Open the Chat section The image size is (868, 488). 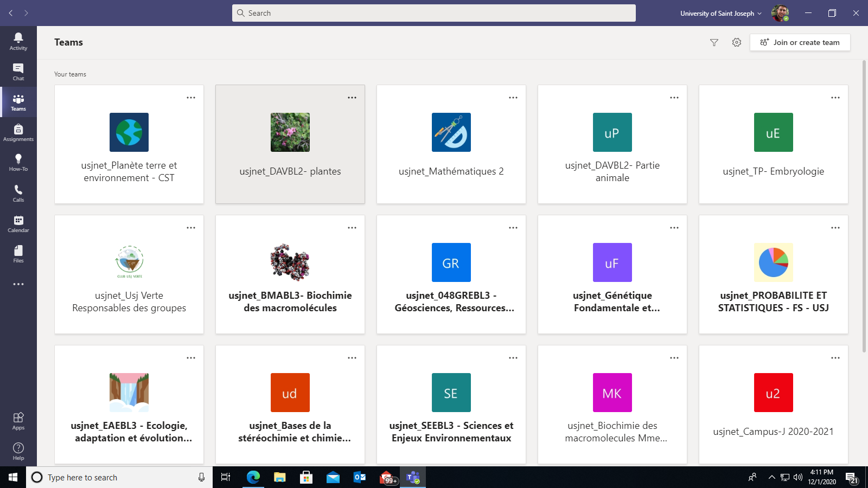[18, 72]
